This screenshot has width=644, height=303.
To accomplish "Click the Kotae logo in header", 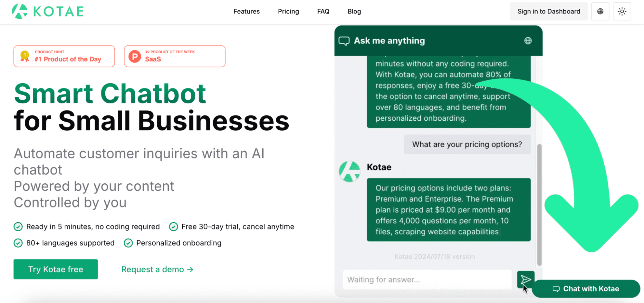I will 48,11.
